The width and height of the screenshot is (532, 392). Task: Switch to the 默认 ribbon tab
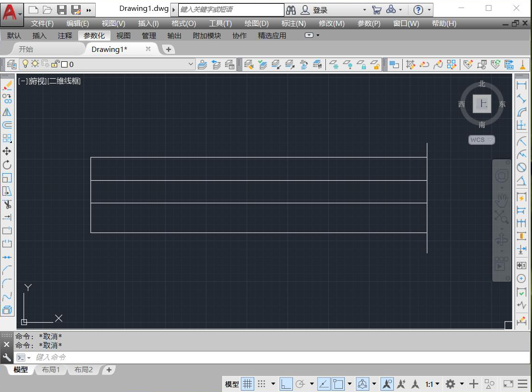click(14, 36)
